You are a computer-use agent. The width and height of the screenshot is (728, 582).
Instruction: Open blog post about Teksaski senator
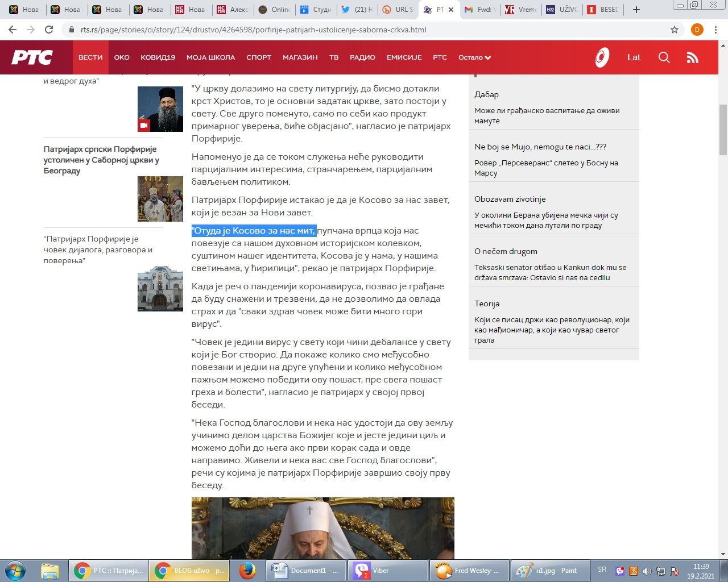[x=550, y=272]
